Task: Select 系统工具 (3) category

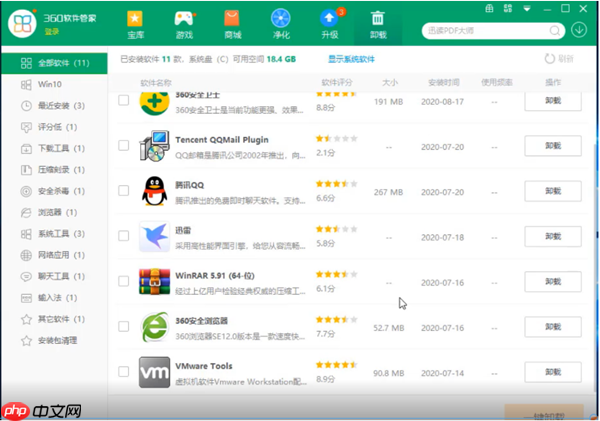Action: click(54, 234)
